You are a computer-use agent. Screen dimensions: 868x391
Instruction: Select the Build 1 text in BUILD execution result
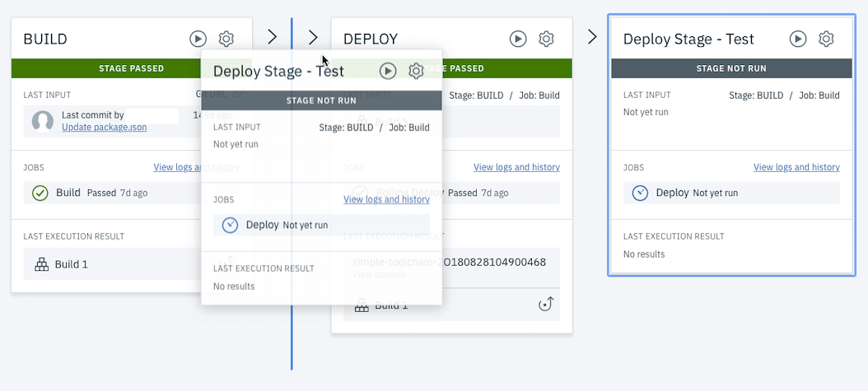point(72,264)
